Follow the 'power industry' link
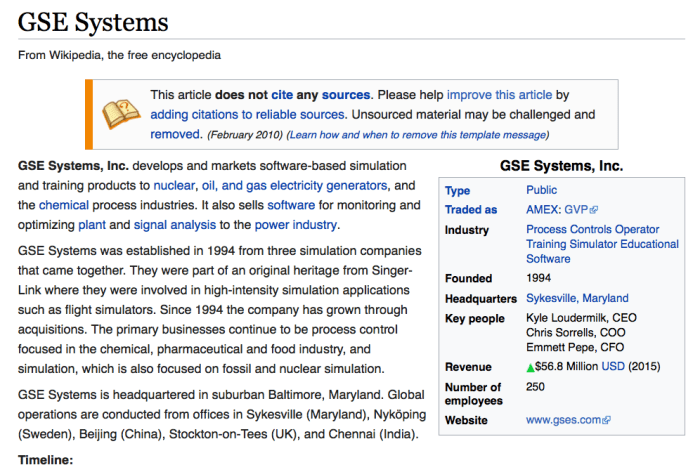This screenshot has width=700, height=472. [295, 225]
